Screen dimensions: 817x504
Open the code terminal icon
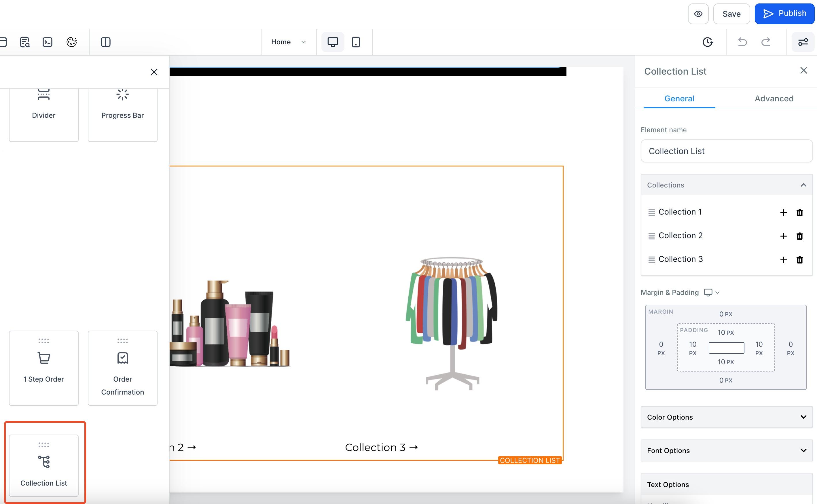pos(48,42)
